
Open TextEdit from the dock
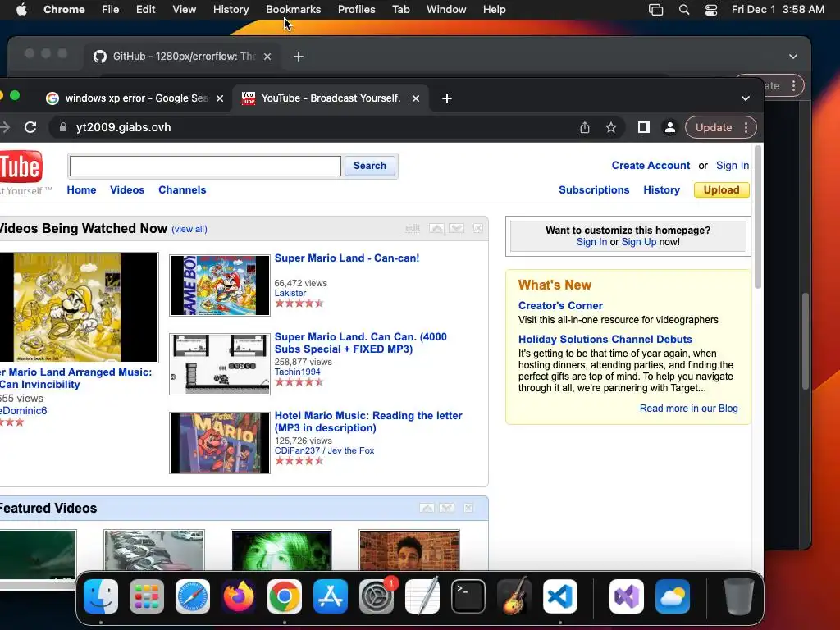[422, 596]
